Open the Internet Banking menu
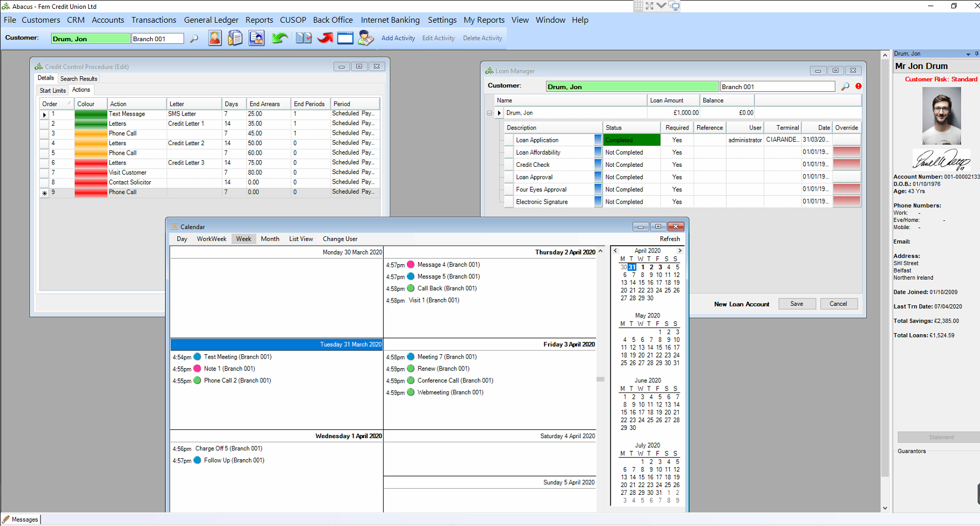 coord(390,20)
